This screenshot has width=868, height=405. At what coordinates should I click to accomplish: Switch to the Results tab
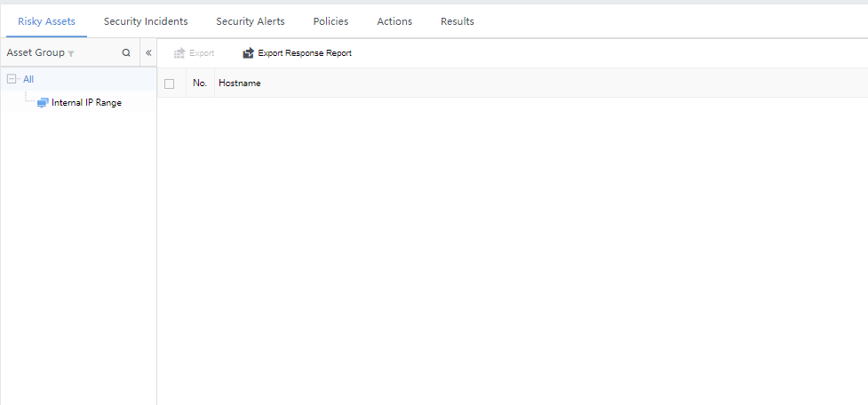pyautogui.click(x=458, y=21)
